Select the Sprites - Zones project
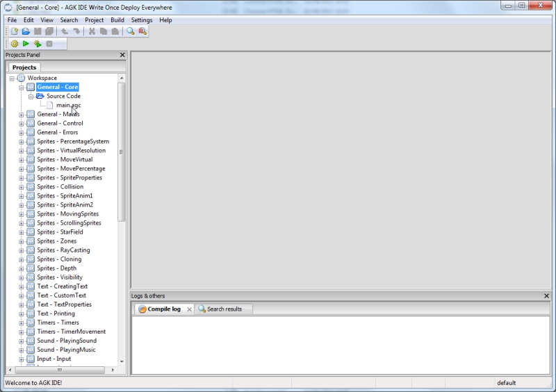The height and width of the screenshot is (392, 556). (x=57, y=241)
